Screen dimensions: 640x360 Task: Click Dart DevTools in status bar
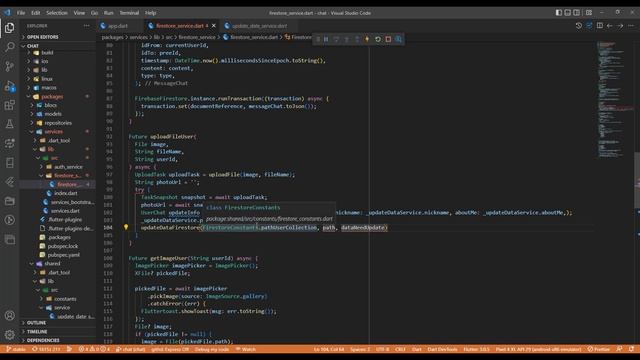[442, 349]
